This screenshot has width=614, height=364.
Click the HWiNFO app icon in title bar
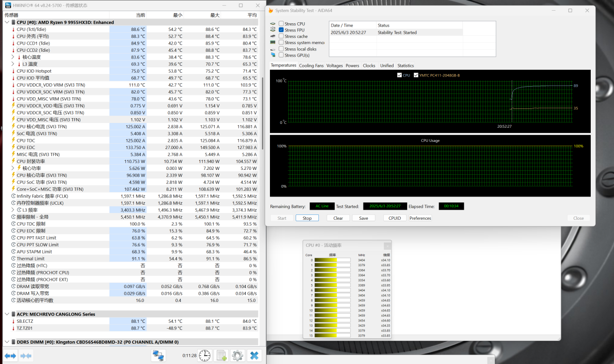pos(8,5)
